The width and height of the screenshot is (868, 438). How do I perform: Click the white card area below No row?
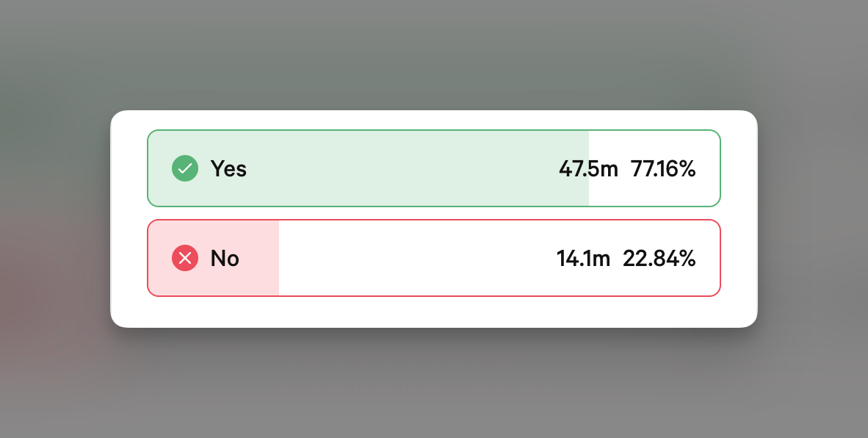pyautogui.click(x=433, y=312)
